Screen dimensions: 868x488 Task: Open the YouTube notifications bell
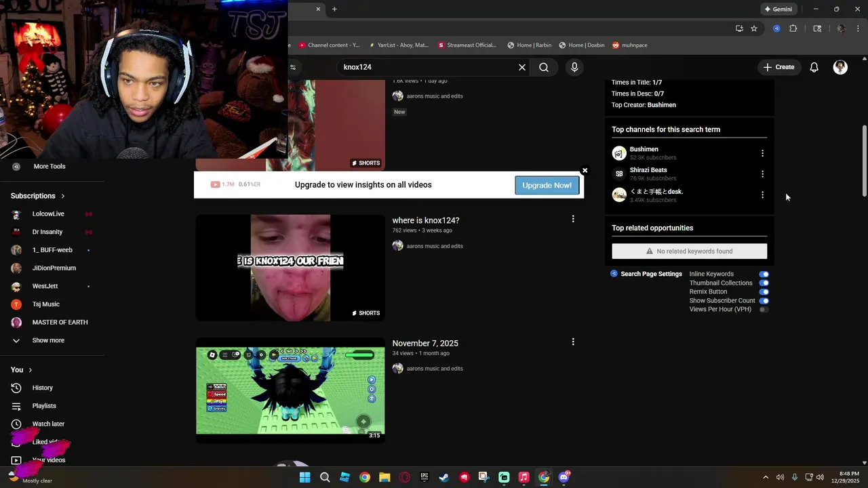814,67
